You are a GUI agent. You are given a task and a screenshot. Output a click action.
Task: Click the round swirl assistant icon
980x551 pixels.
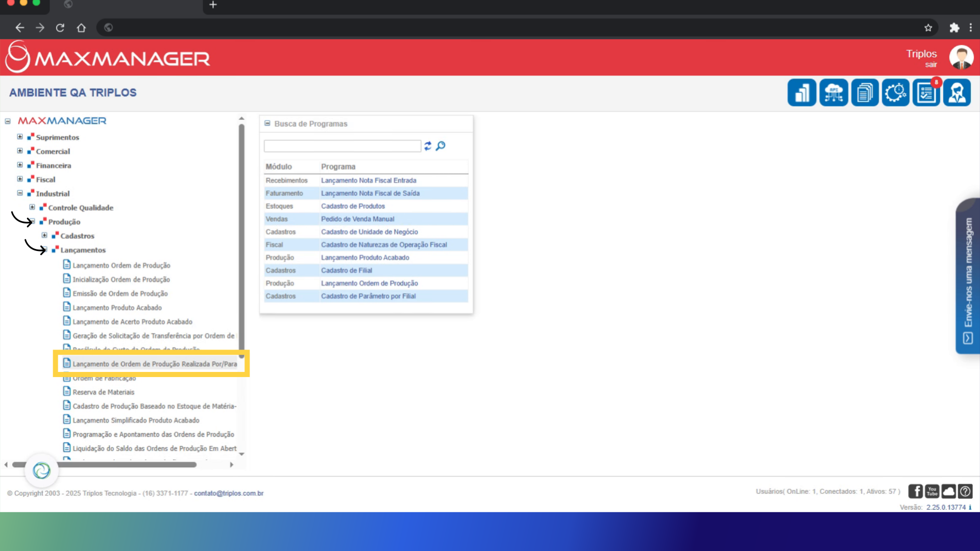click(x=41, y=470)
